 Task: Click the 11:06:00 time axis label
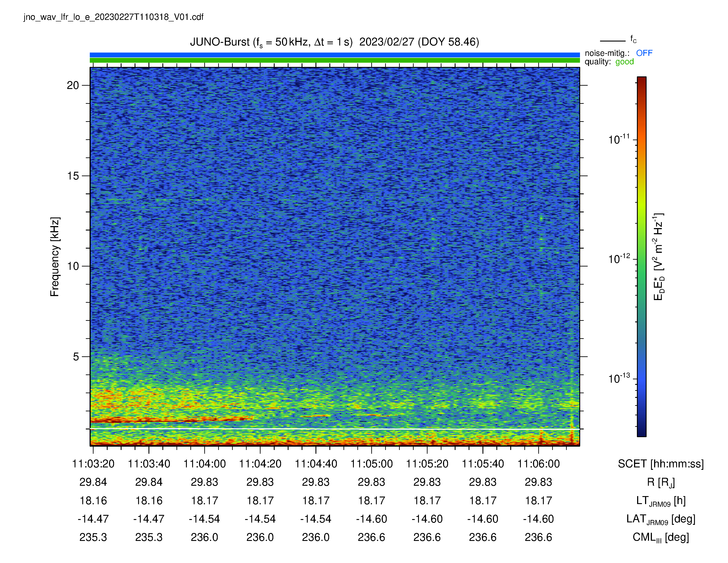(538, 464)
